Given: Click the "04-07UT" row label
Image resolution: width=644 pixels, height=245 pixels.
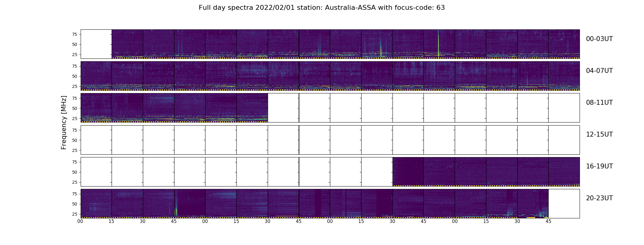Looking at the screenshot, I should pos(599,71).
